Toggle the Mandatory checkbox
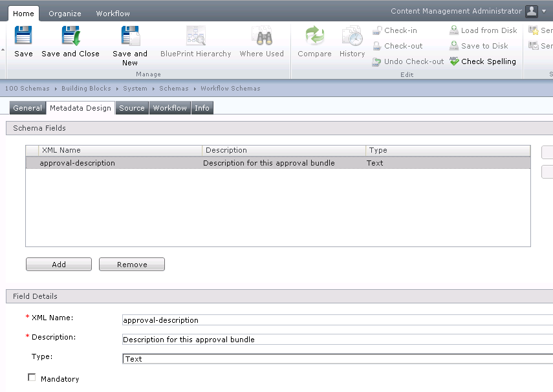The image size is (553, 392). 32,378
